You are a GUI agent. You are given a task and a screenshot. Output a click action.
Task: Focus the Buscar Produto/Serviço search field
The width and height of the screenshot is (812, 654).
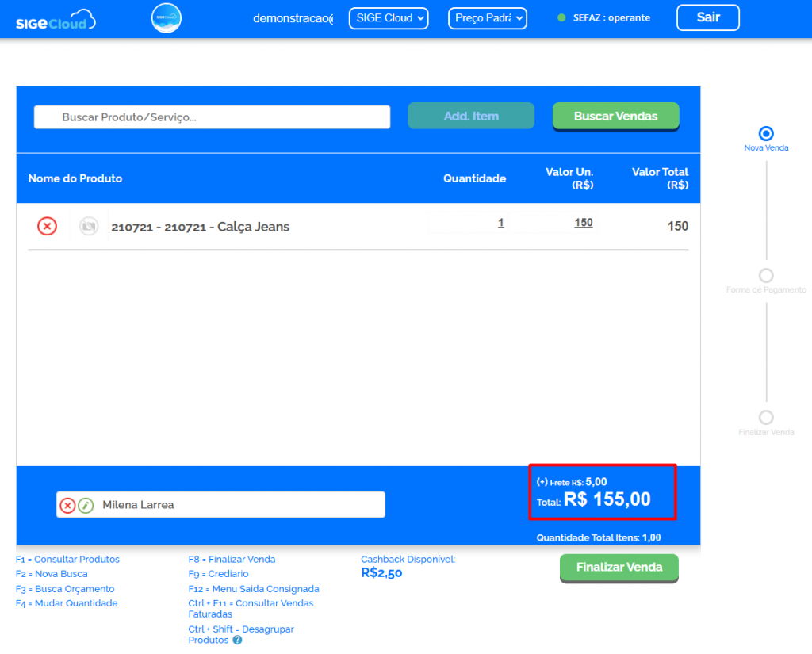tap(212, 117)
